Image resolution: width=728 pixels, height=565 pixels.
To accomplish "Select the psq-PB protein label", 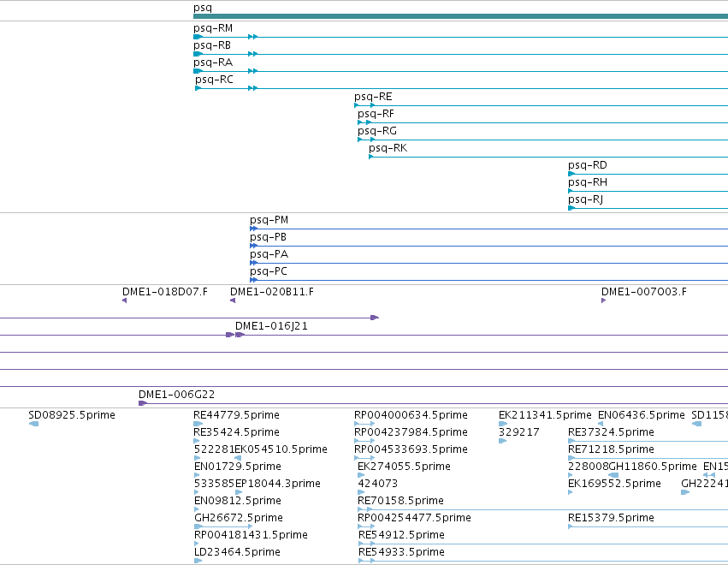I will 269,237.
